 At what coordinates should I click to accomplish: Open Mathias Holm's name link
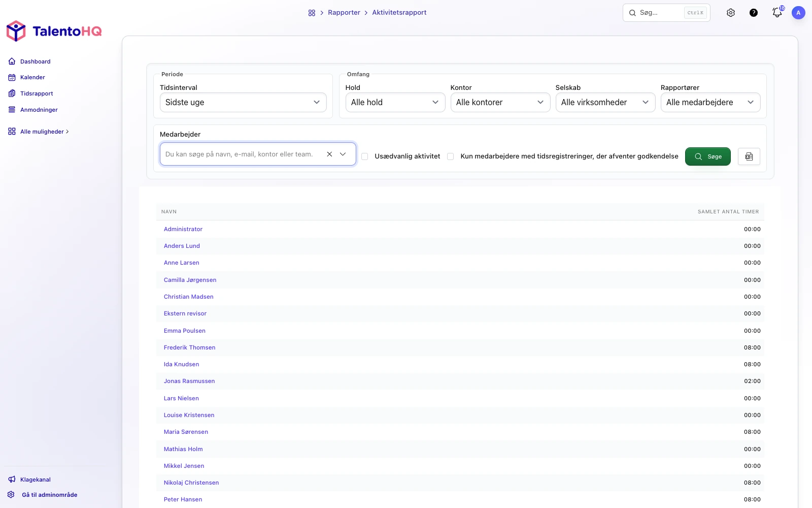pyautogui.click(x=183, y=449)
